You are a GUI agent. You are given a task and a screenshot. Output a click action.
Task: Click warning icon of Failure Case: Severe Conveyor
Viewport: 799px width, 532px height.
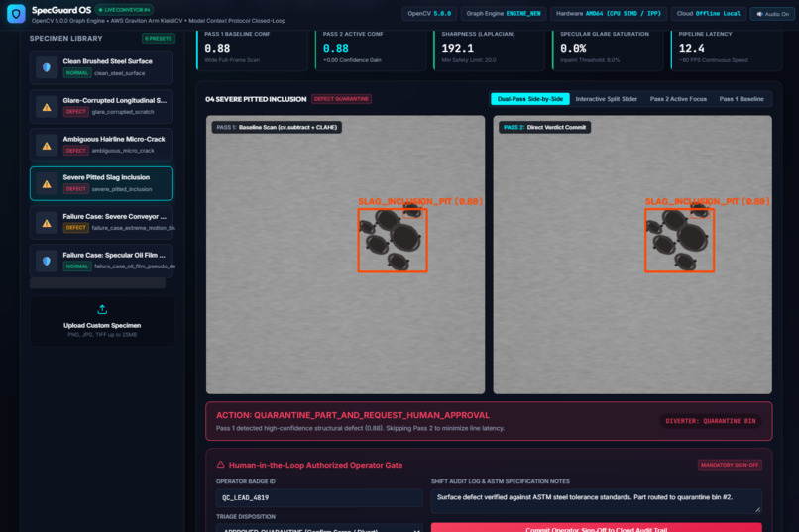pyautogui.click(x=47, y=223)
